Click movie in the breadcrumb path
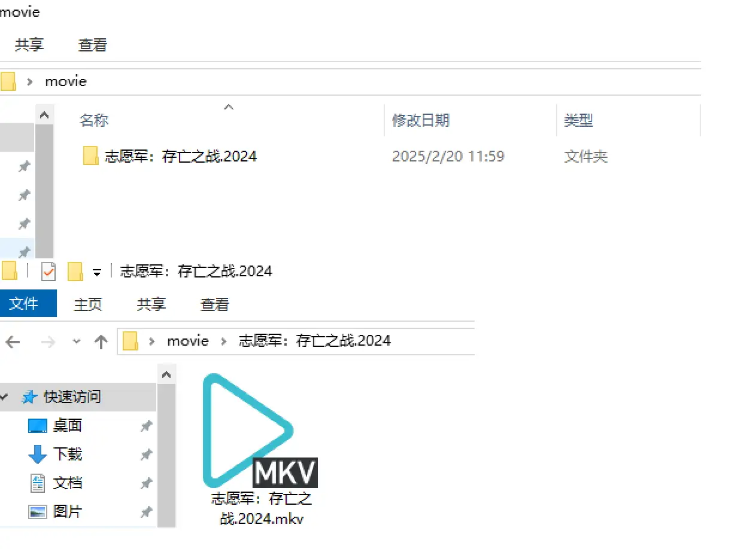The width and height of the screenshot is (756, 549). coord(187,341)
